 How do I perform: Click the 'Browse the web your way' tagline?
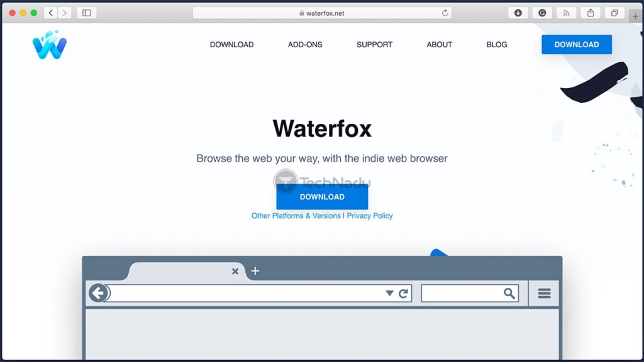[x=322, y=158]
